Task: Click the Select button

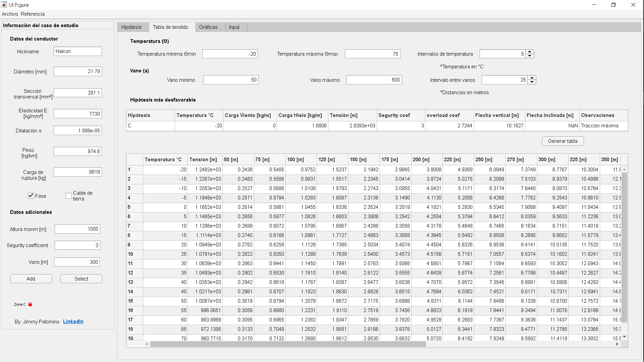Action: click(x=81, y=279)
